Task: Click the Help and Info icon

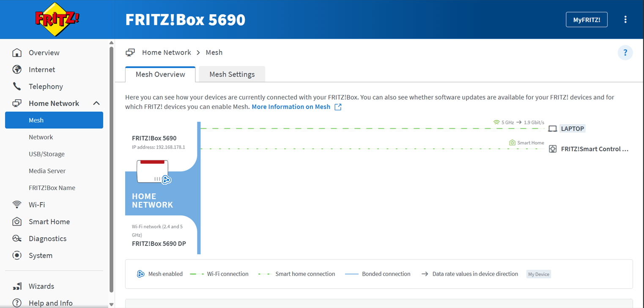Action: coord(17,303)
